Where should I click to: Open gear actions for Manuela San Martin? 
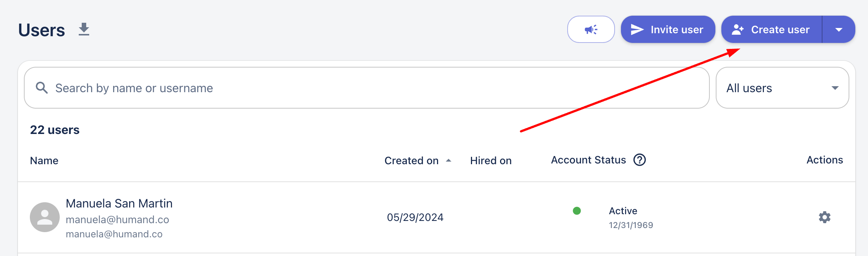point(824,217)
